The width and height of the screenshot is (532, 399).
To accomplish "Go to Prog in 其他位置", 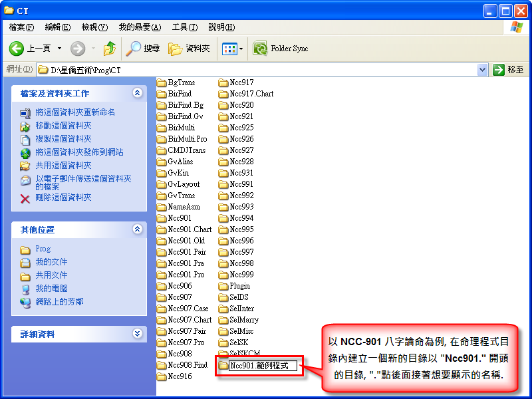I will click(x=43, y=249).
